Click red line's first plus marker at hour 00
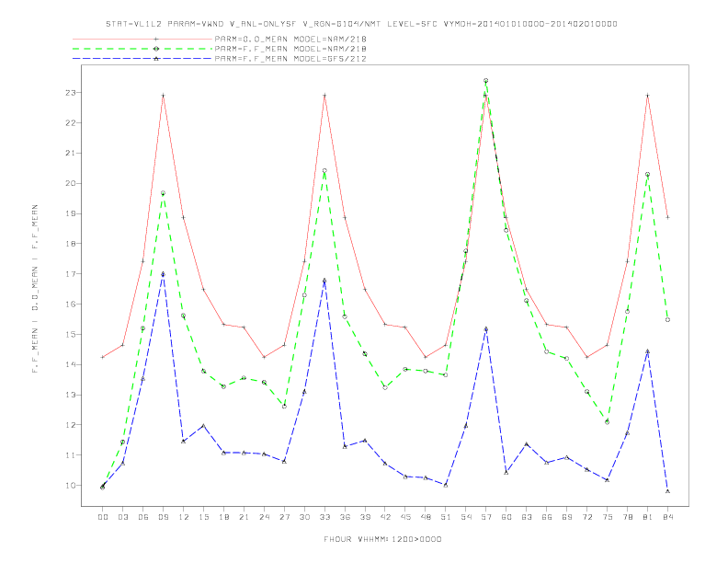The width and height of the screenshot is (728, 563). coord(103,357)
